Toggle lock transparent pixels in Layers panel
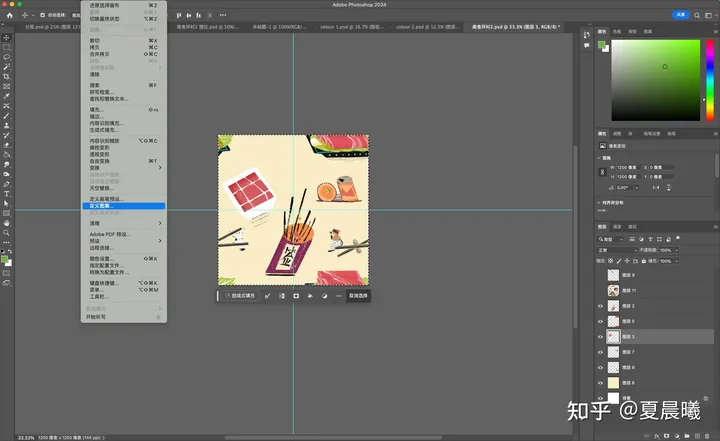 (x=610, y=261)
